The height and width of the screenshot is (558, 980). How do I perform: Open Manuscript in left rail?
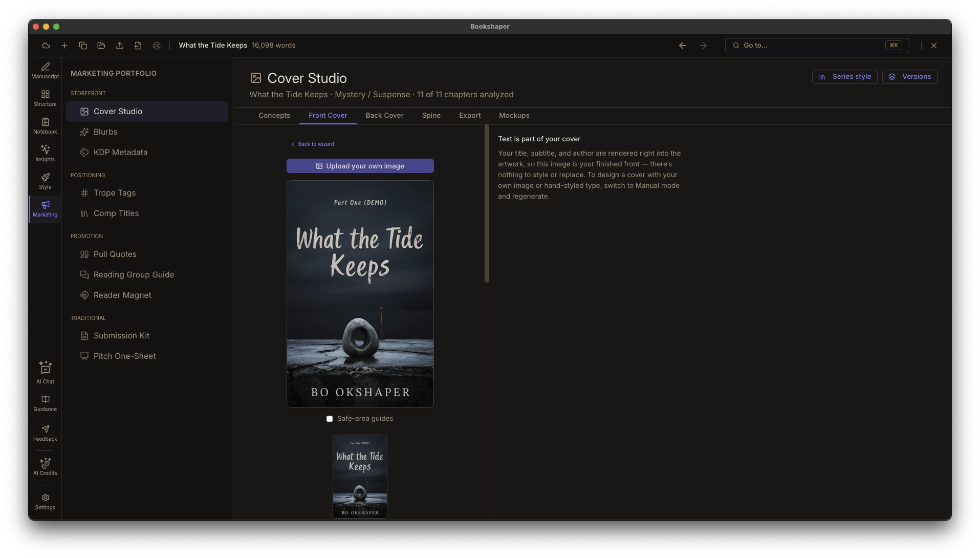(x=45, y=71)
